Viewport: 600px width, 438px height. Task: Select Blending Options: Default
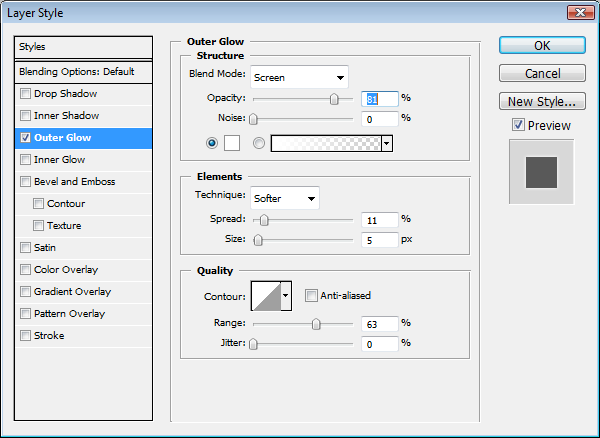[x=83, y=72]
